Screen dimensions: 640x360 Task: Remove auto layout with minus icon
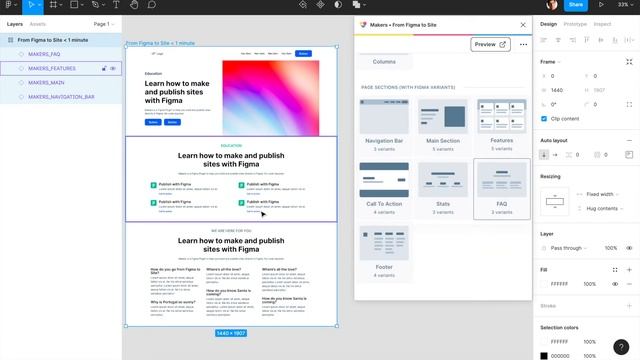[629, 140]
